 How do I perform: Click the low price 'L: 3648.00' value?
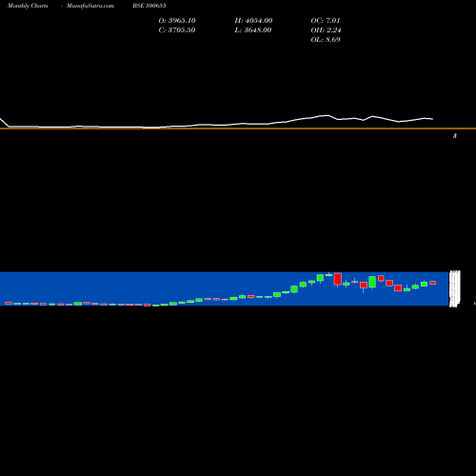coord(253,30)
